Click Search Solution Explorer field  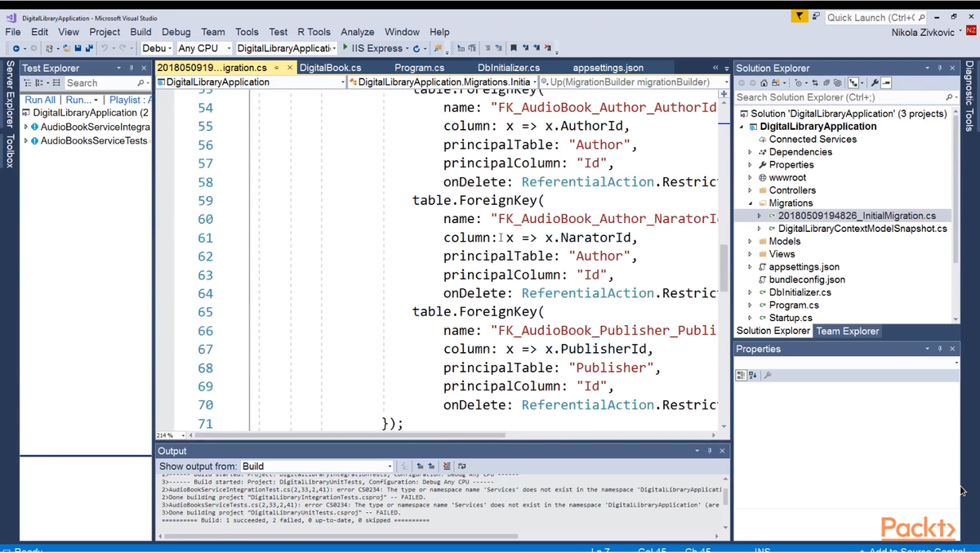[845, 97]
